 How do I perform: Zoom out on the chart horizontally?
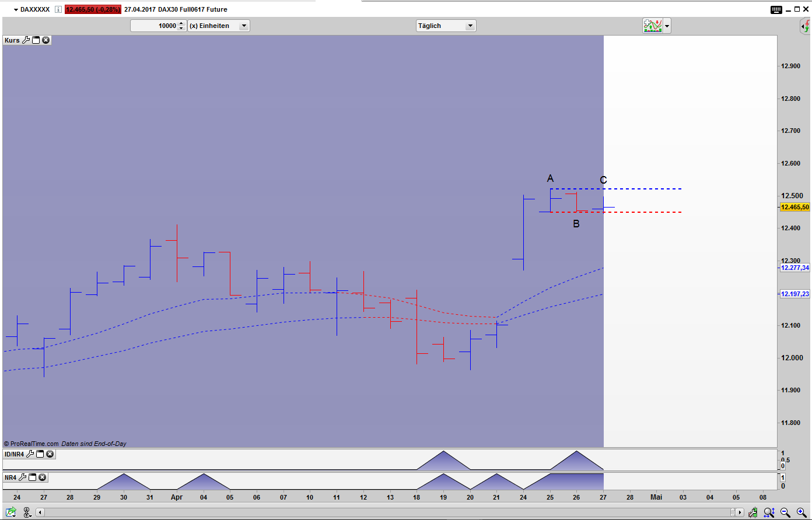point(786,512)
